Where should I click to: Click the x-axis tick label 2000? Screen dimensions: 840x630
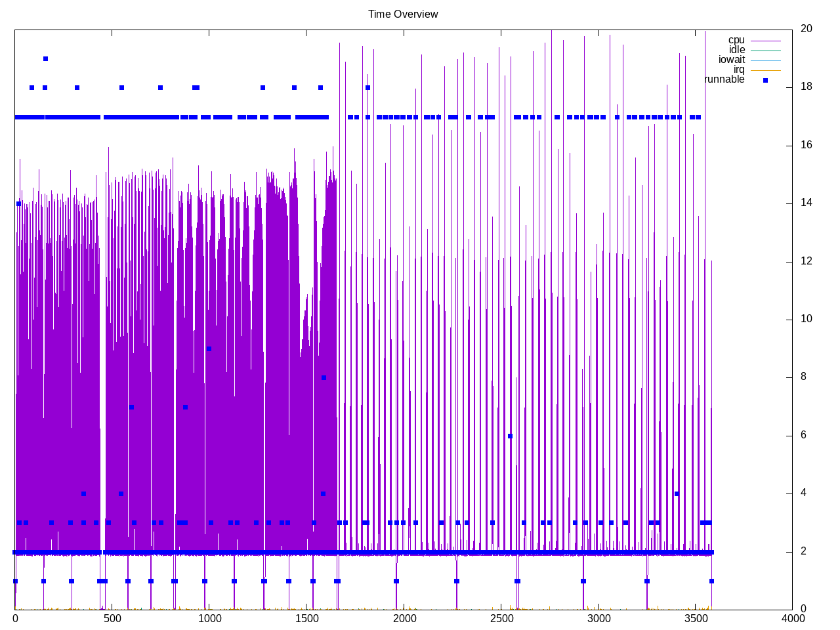pos(404,618)
